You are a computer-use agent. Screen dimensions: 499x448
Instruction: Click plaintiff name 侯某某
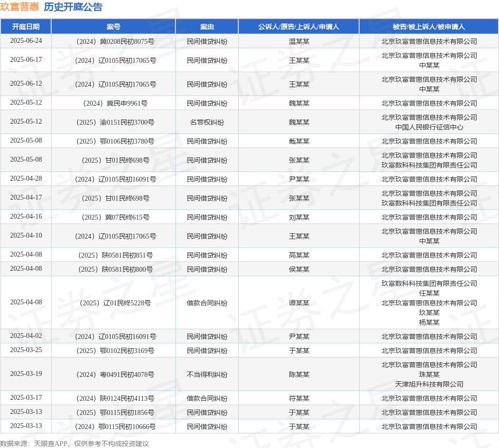point(299,270)
